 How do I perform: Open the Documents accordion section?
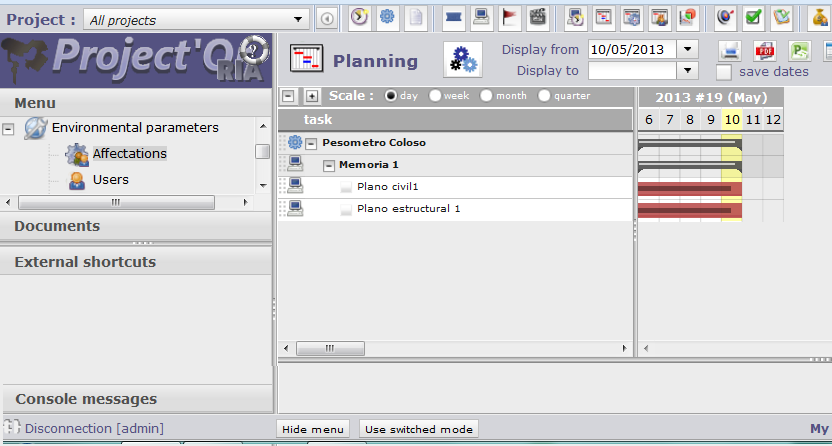coord(57,226)
